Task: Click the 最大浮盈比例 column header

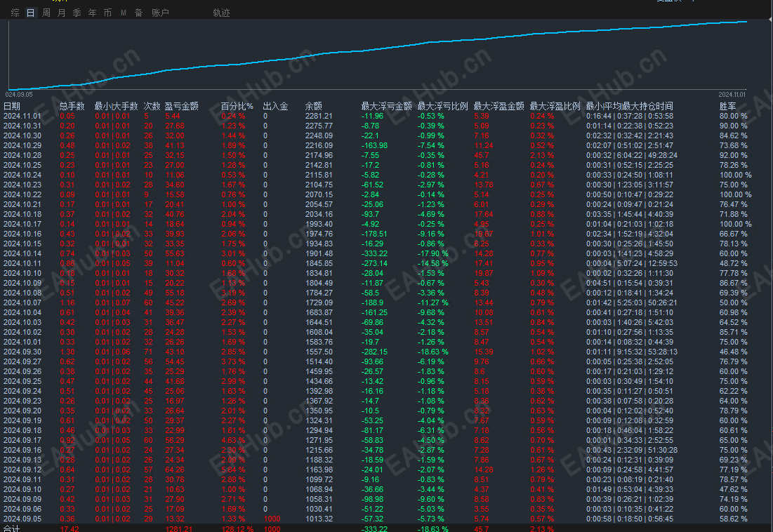Action: point(555,106)
